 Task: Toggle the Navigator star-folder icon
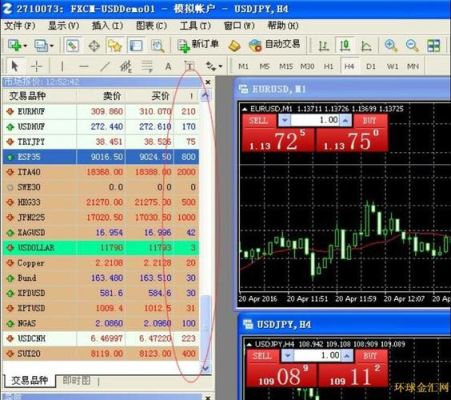click(x=115, y=46)
